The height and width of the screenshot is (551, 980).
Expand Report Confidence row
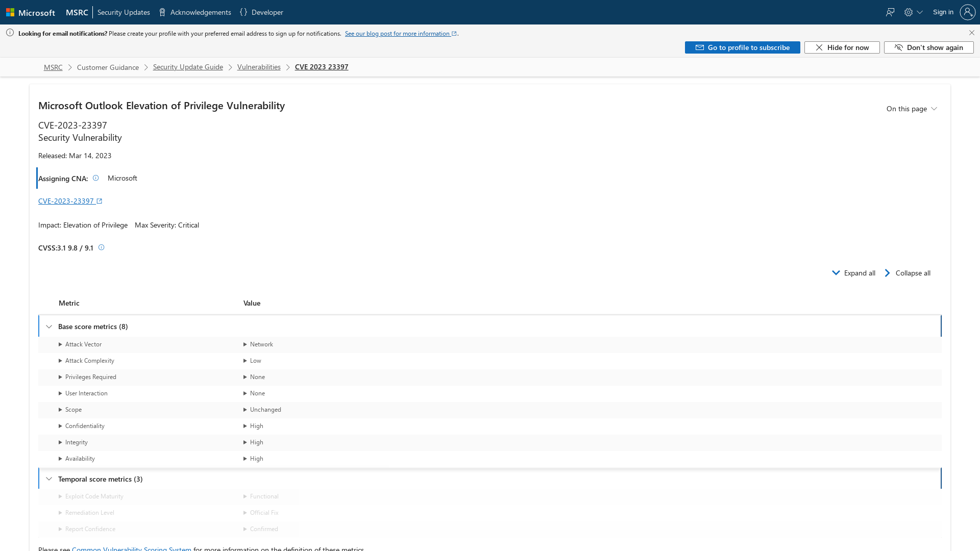[87, 529]
